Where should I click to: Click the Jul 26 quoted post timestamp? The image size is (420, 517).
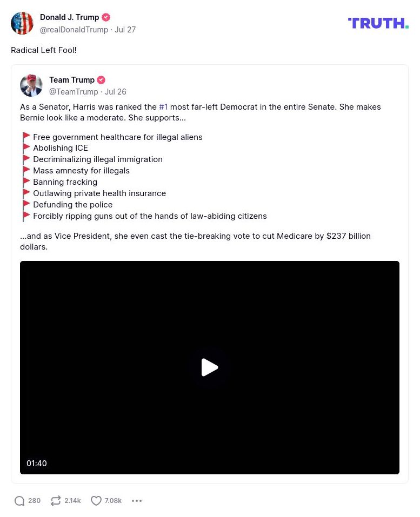pos(116,92)
